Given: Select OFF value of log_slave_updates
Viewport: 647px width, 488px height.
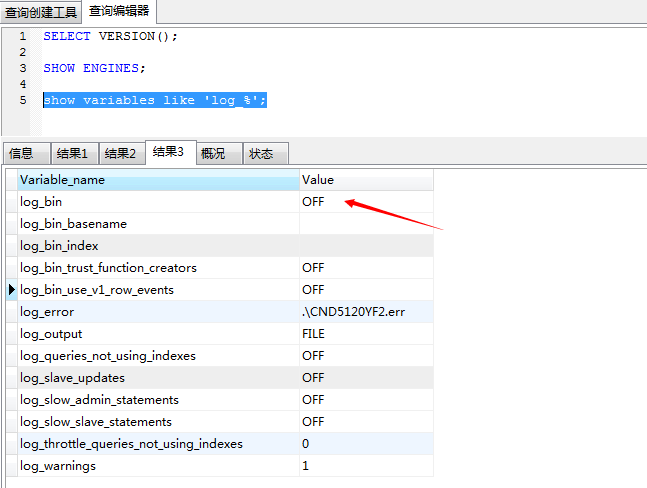Looking at the screenshot, I should [x=366, y=378].
